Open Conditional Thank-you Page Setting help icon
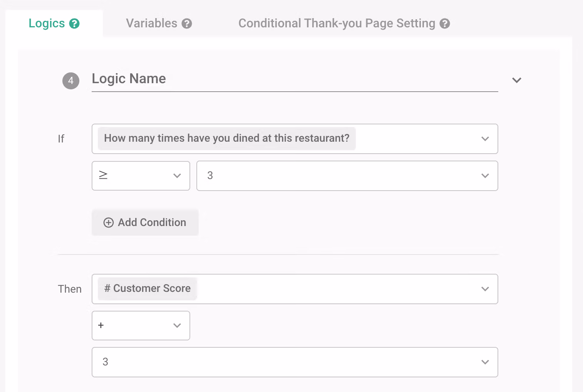Screen dimensions: 583x392 (x=445, y=23)
